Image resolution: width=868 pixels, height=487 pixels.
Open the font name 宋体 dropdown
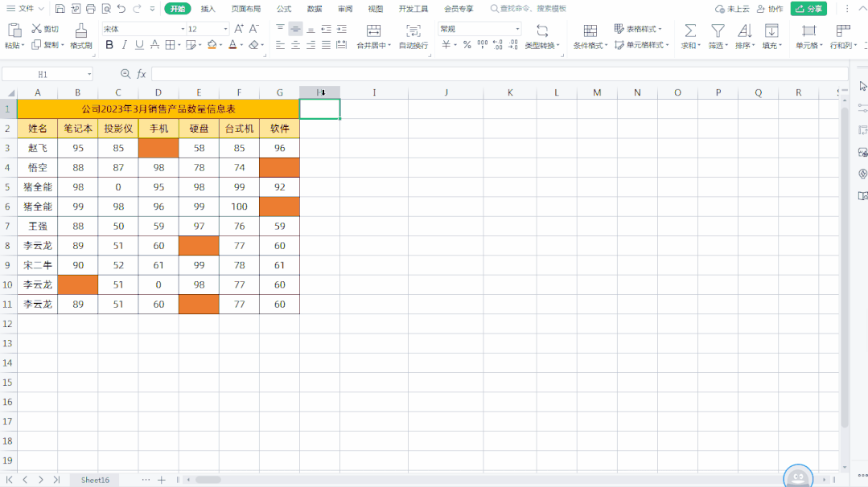tap(183, 29)
